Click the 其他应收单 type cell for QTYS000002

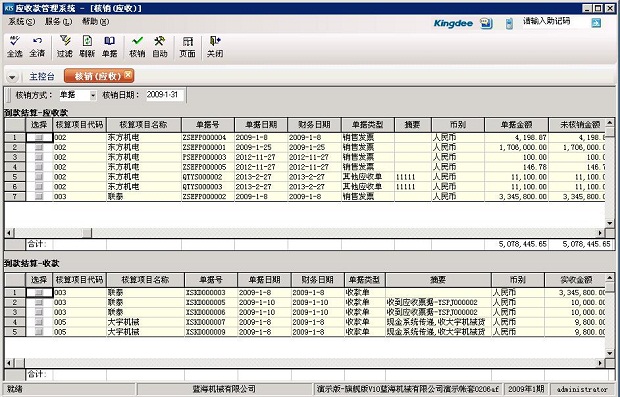(x=367, y=177)
